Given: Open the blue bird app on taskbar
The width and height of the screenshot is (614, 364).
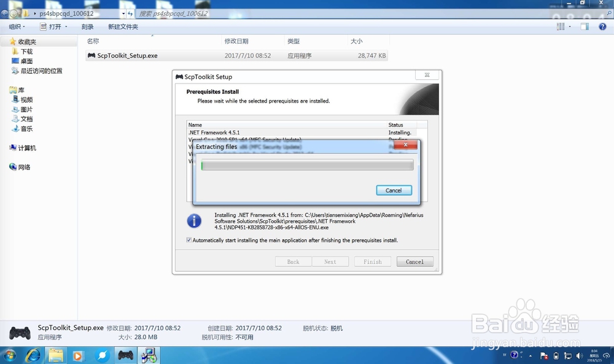Looking at the screenshot, I should click(102, 355).
